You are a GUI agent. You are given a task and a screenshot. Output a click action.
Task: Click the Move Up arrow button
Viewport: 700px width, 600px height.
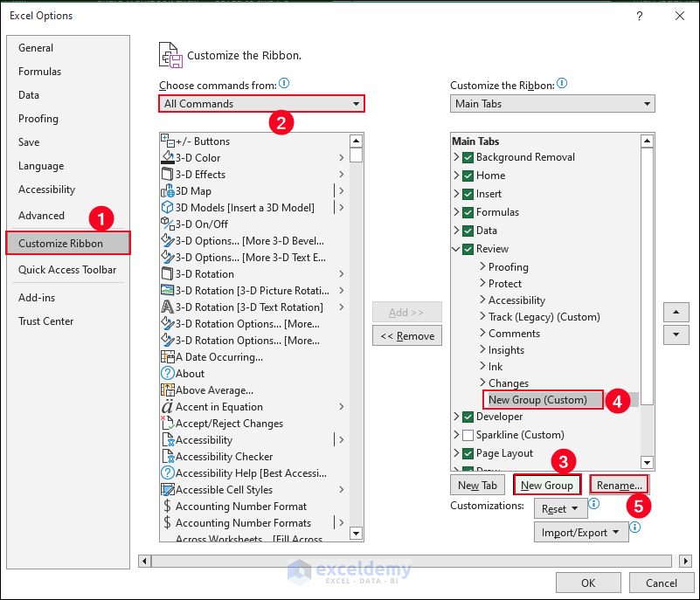(x=676, y=313)
